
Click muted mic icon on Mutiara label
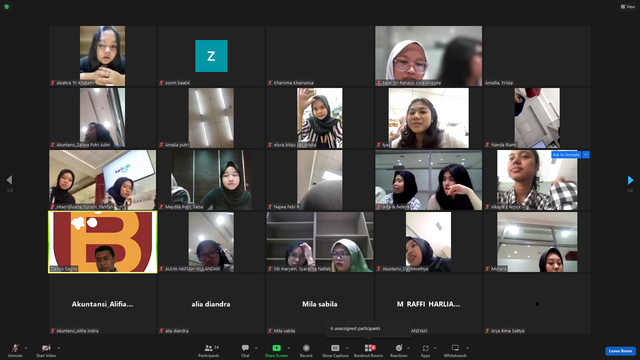(x=487, y=269)
